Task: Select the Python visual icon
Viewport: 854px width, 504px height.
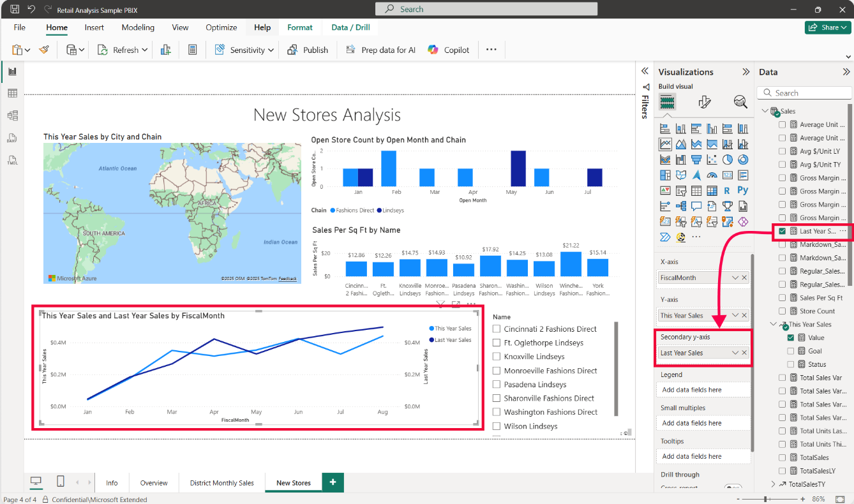Action: pyautogui.click(x=742, y=190)
